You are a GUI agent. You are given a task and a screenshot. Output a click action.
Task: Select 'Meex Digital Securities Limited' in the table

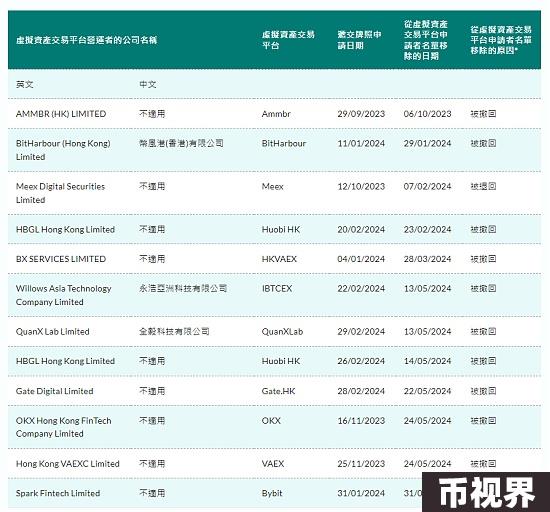[60, 193]
